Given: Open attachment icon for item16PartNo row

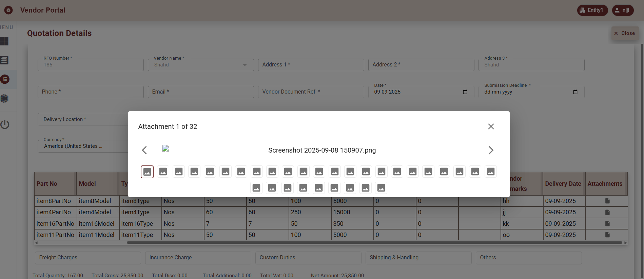Looking at the screenshot, I should (x=607, y=224).
